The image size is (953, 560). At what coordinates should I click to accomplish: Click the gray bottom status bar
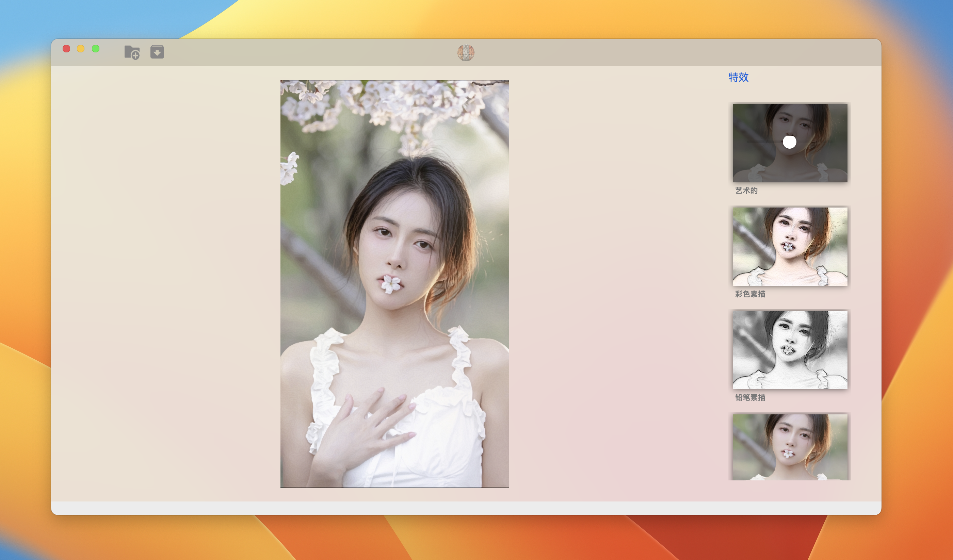click(x=466, y=508)
